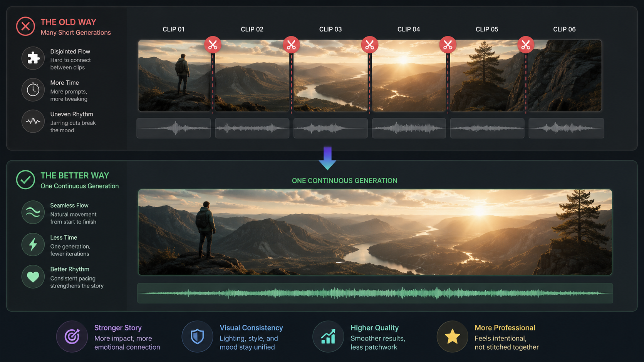
Task: Click the More Professional heading
Action: [505, 328]
